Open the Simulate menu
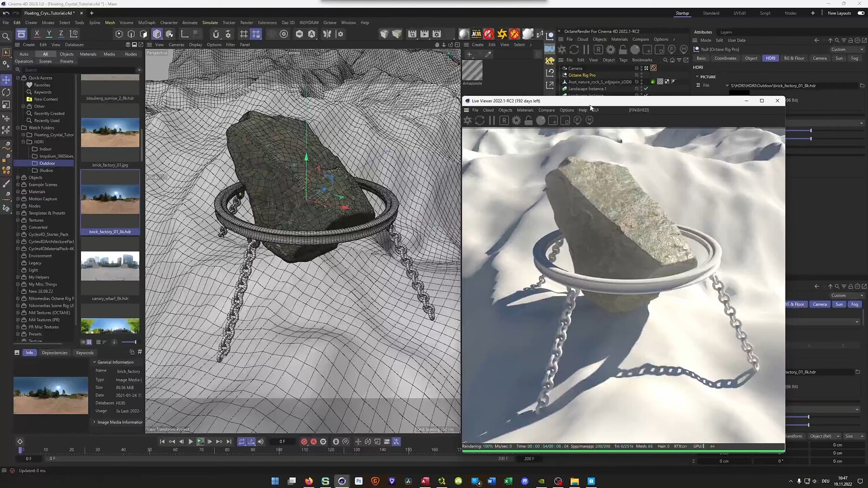Viewport: 868px width, 488px height. [210, 23]
